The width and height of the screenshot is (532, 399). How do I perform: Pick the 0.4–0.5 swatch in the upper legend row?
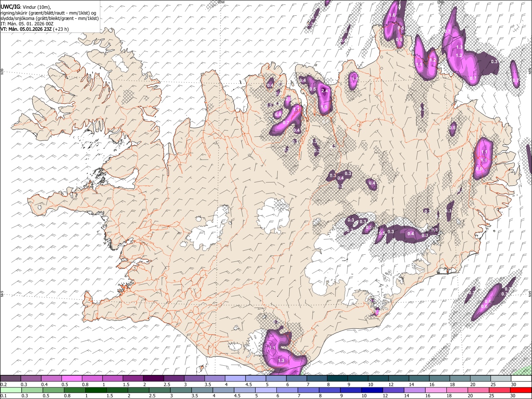(51, 379)
